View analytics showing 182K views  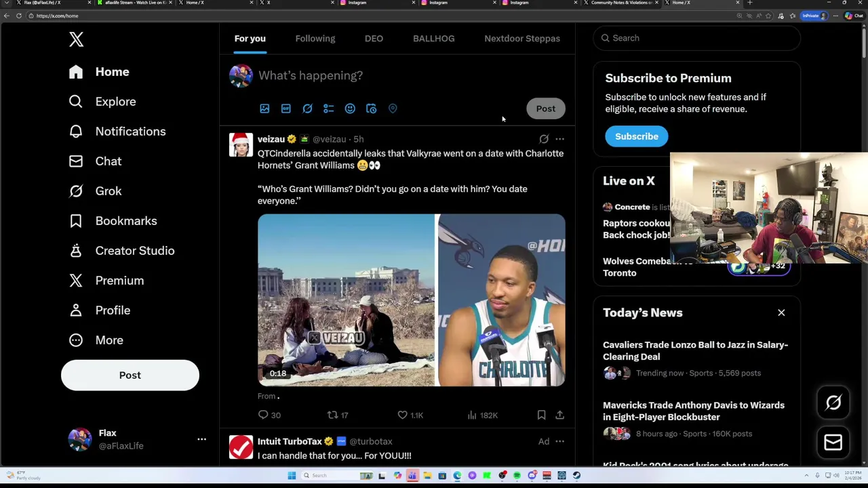[482, 415]
